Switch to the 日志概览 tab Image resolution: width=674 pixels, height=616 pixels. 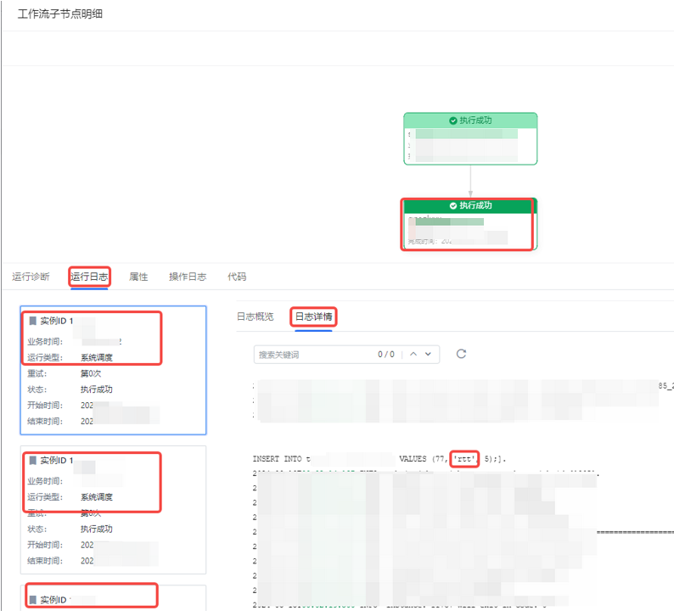pyautogui.click(x=255, y=316)
